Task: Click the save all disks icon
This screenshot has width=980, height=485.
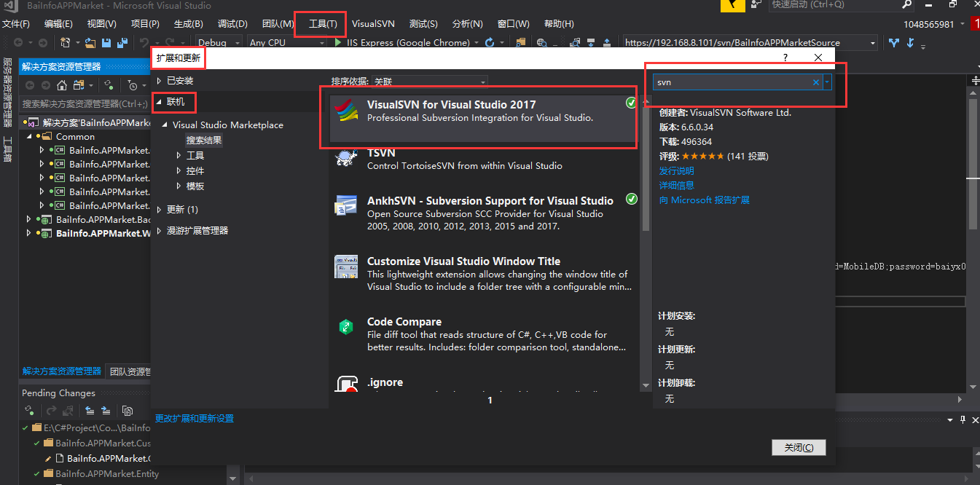Action: (122, 43)
